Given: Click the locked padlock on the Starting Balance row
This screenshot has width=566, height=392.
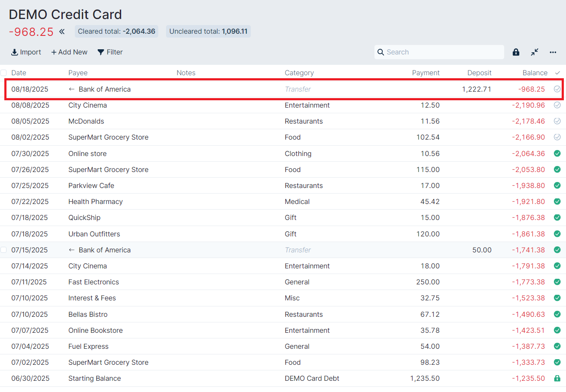Looking at the screenshot, I should click(x=557, y=378).
